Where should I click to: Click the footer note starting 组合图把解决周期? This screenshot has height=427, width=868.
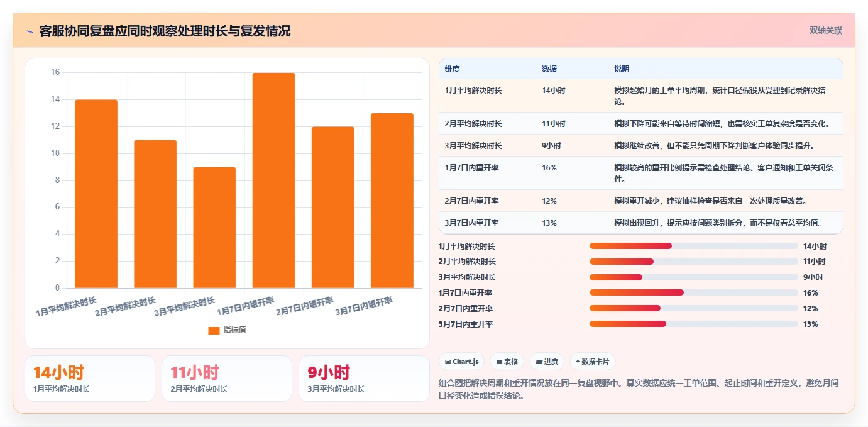639,389
